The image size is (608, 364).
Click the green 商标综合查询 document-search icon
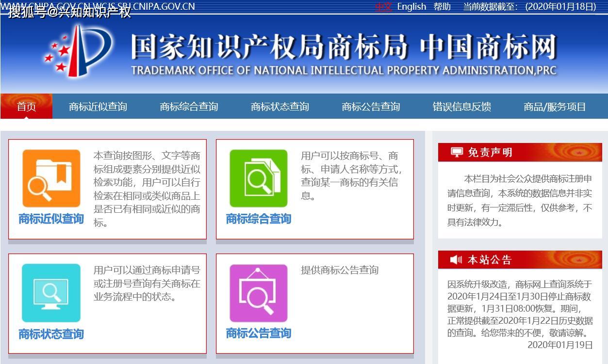(259, 178)
